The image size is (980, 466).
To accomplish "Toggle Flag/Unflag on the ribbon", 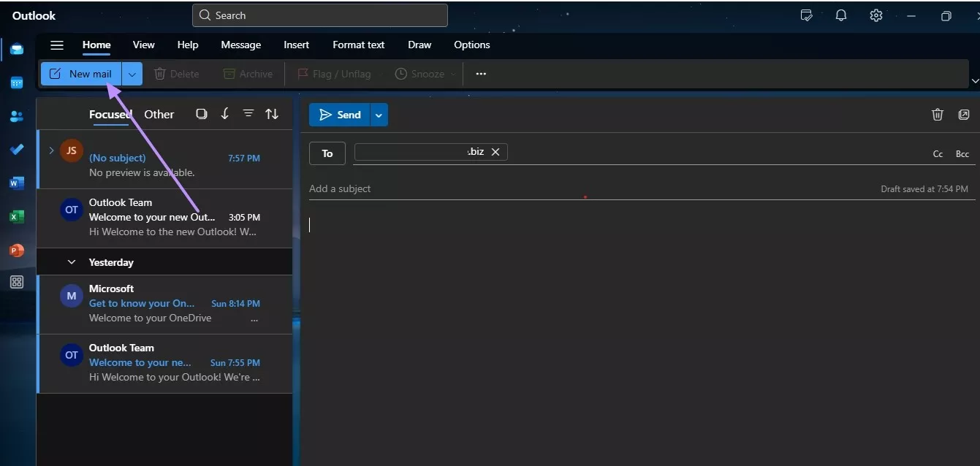I will [333, 73].
